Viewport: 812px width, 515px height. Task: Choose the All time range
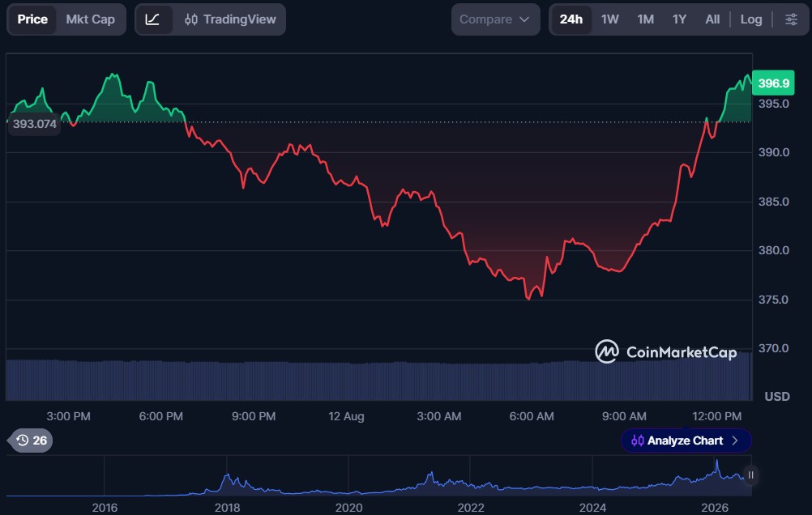[x=712, y=19]
